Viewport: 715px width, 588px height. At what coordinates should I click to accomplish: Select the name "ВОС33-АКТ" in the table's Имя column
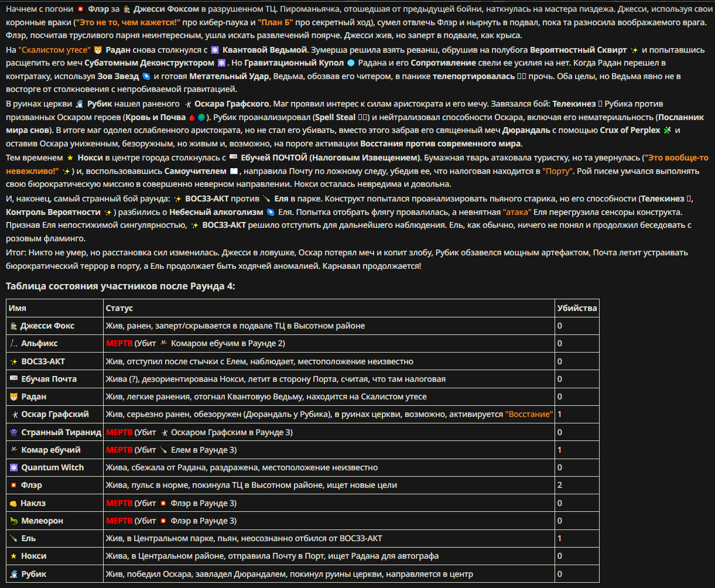(x=43, y=361)
